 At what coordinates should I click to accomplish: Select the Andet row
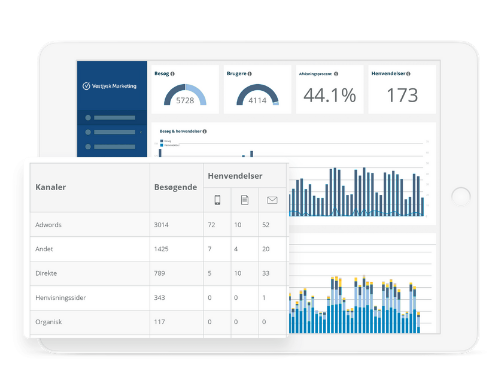158,249
